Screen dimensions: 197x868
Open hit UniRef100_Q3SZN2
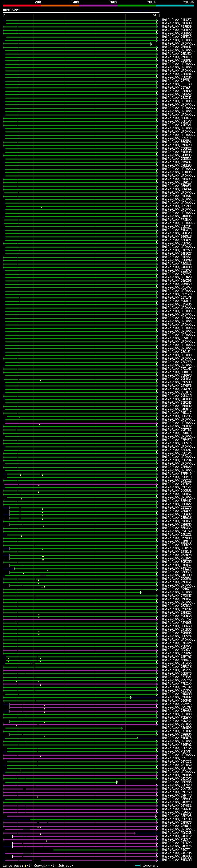[177, 98]
